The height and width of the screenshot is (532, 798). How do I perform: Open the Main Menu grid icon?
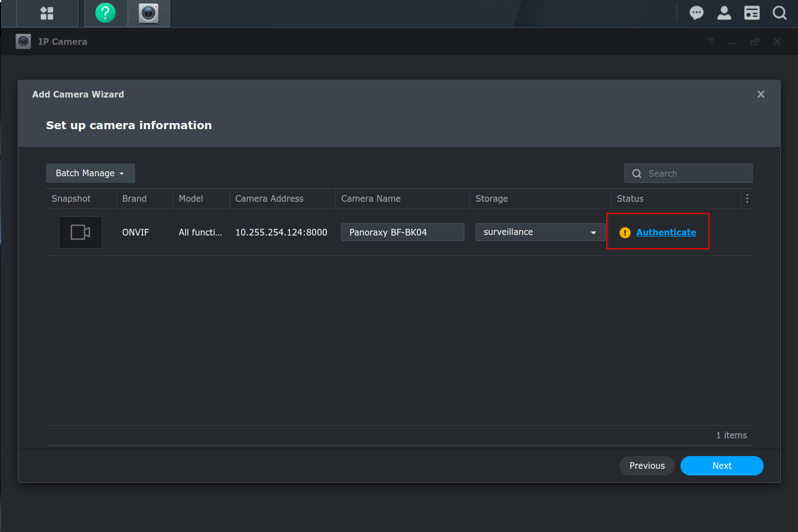47,13
